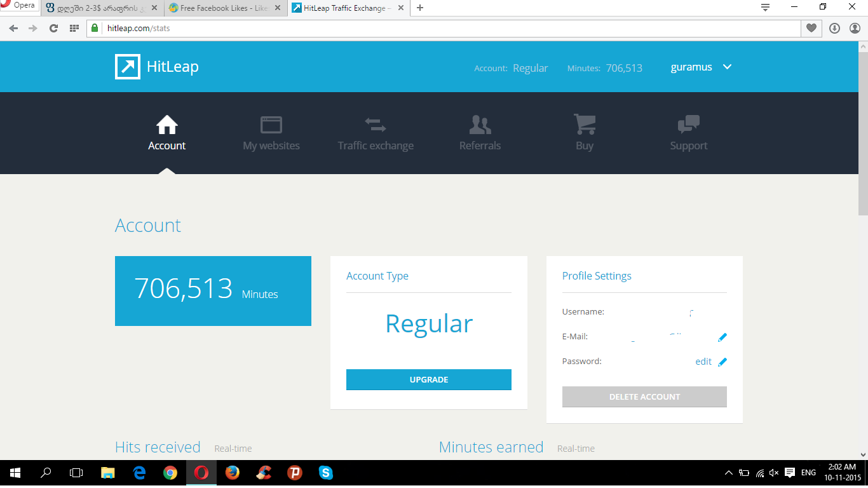Open File Explorer from taskbar
Image resolution: width=868 pixels, height=488 pixels.
click(108, 473)
